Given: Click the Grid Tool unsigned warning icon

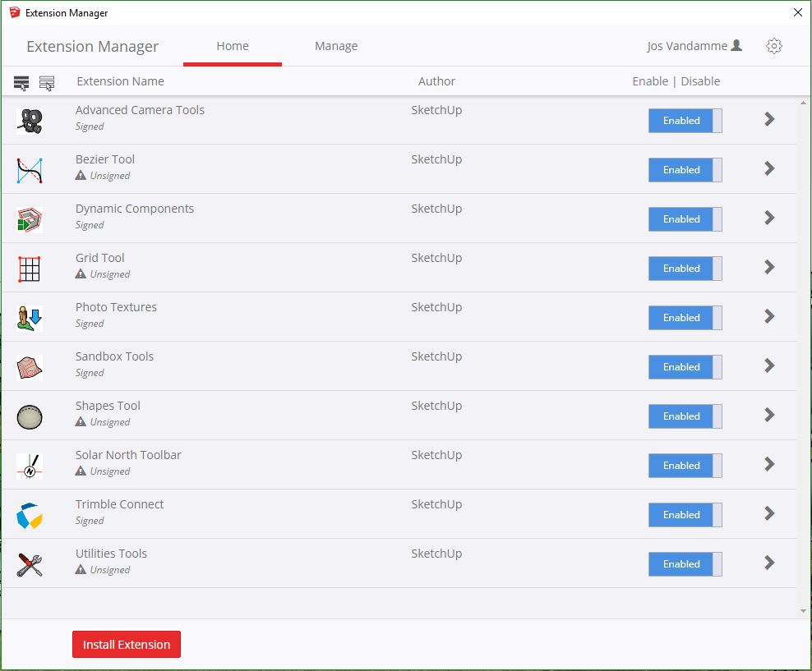Looking at the screenshot, I should tap(81, 273).
